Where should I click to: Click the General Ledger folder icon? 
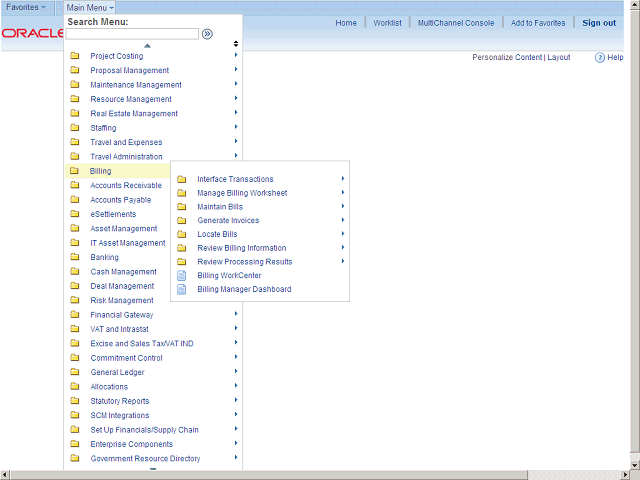tap(75, 373)
